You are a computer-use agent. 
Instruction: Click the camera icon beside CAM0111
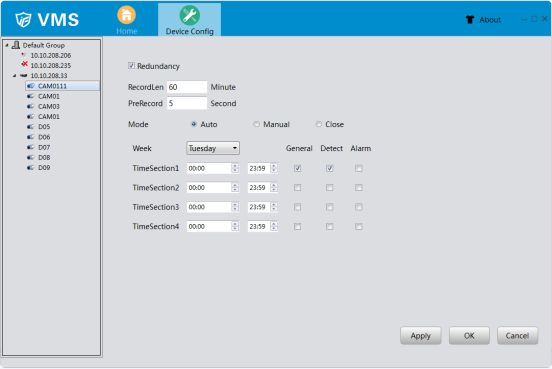pos(31,86)
